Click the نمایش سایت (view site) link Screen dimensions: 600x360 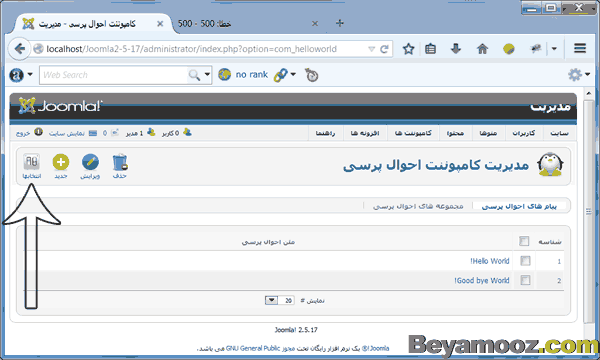click(x=67, y=134)
